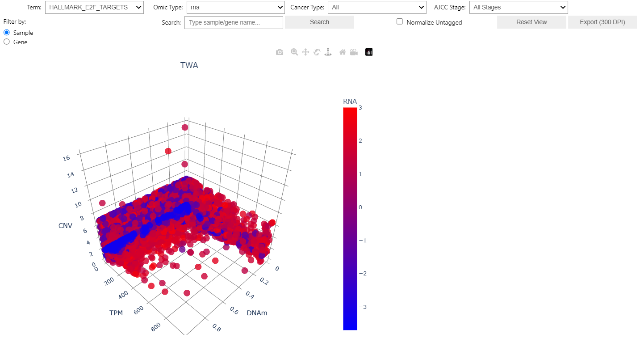This screenshot has width=644, height=355.
Task: Click the 'DNAm' axis label
Action: pyautogui.click(x=257, y=313)
